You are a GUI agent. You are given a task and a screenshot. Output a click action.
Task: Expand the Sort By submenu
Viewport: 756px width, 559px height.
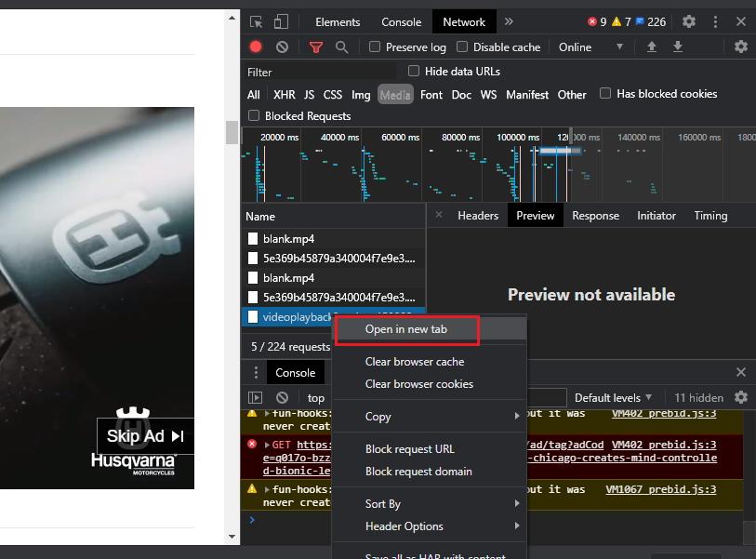pyautogui.click(x=429, y=504)
